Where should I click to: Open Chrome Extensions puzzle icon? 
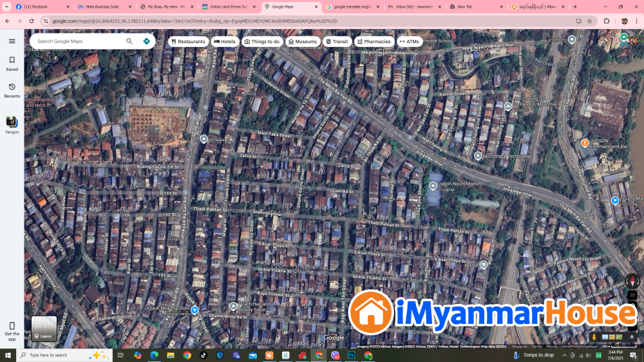pos(607,21)
